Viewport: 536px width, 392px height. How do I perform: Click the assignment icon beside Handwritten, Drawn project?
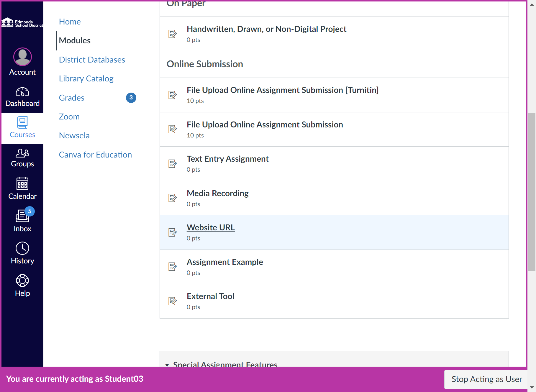(173, 34)
